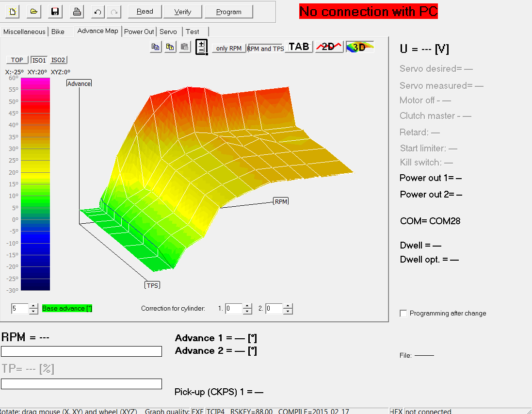Click the magenta top of color scale
This screenshot has width=532, height=414.
tap(29, 83)
